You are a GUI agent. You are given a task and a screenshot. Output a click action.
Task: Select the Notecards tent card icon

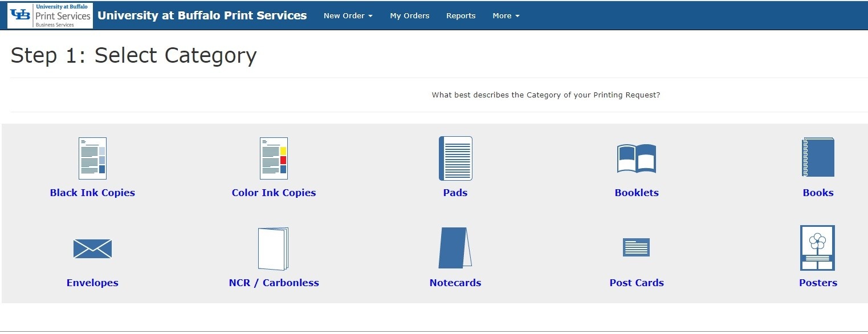click(455, 248)
